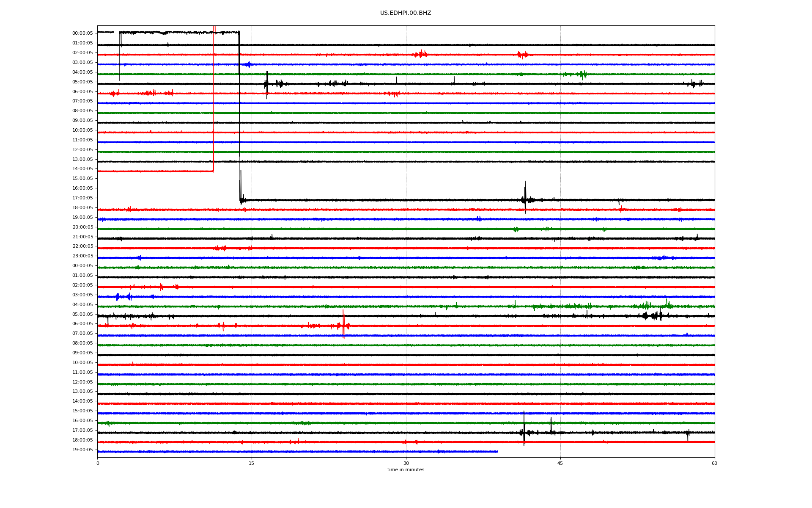Select the x-axis tick label 15
This screenshot has width=812, height=508.
coord(252,463)
